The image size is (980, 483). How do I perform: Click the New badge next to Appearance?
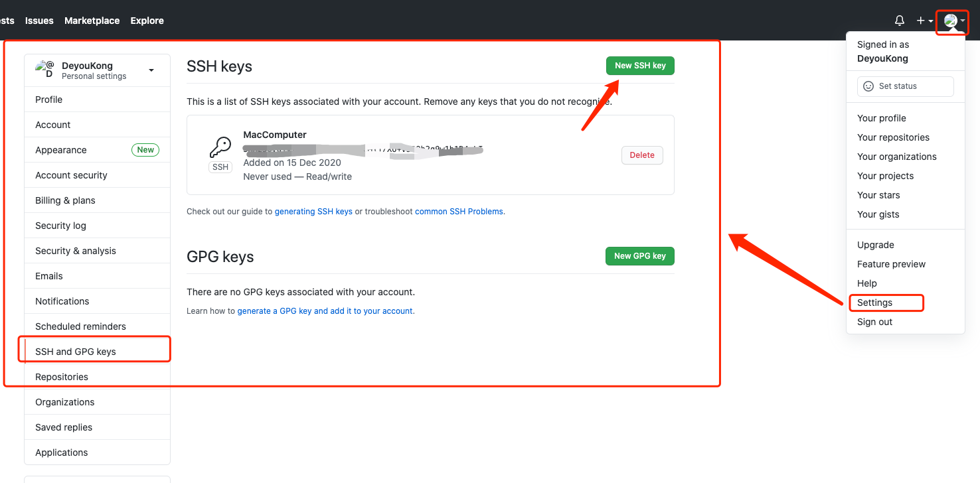[x=145, y=150]
